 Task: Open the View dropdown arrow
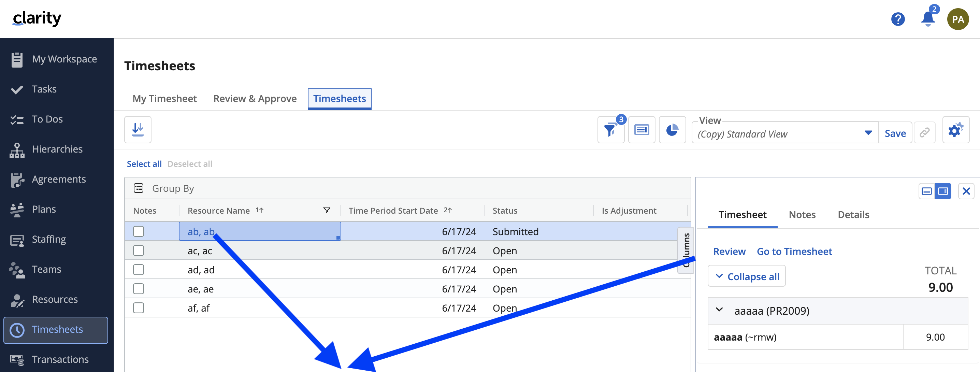(868, 133)
